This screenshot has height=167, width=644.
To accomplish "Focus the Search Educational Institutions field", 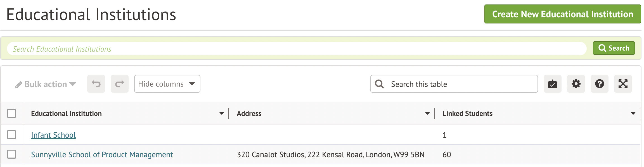I will [296, 49].
